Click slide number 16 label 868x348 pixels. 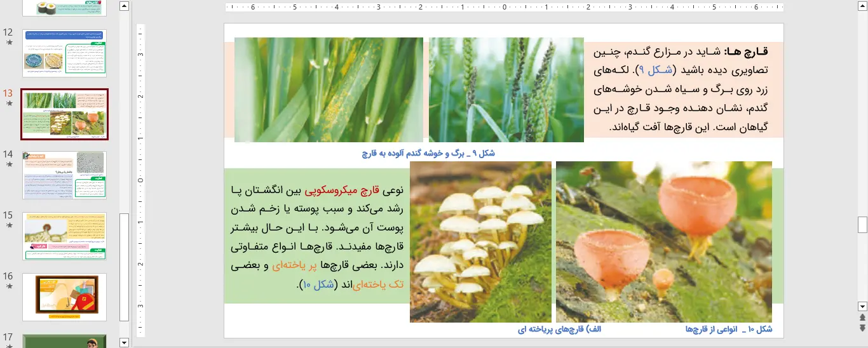8,276
